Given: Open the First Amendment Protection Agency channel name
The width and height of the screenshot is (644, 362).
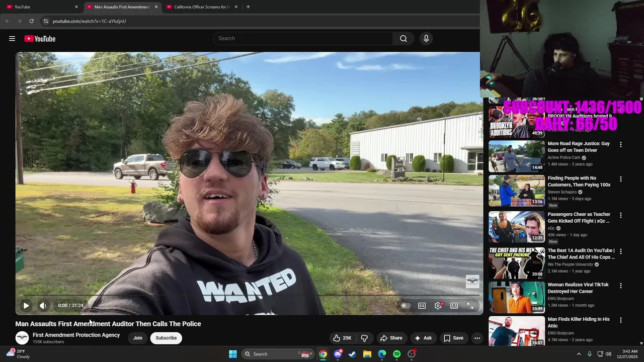Looking at the screenshot, I should pyautogui.click(x=76, y=335).
